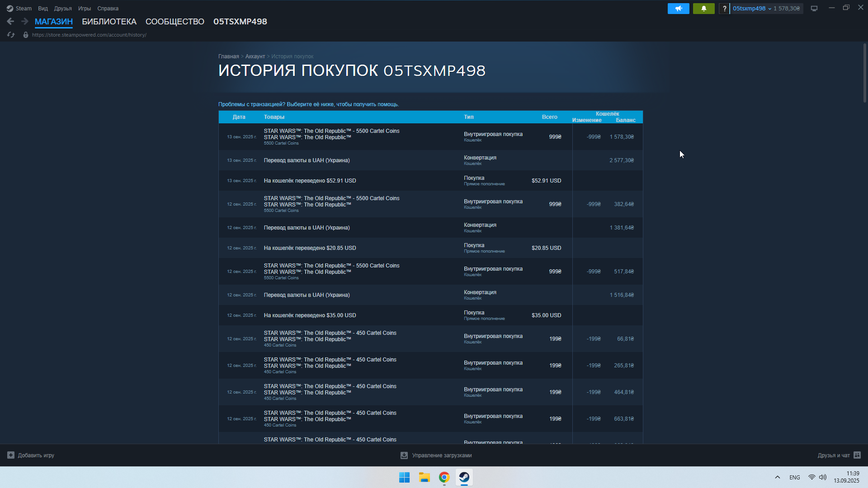Click the Дата column header
Image resolution: width=868 pixels, height=488 pixels.
pyautogui.click(x=239, y=117)
